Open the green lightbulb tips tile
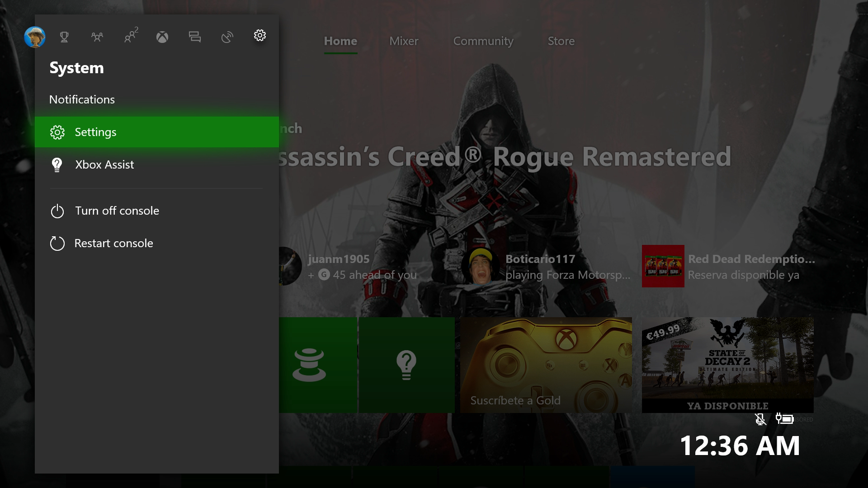Viewport: 868px width, 488px height. coord(406,365)
